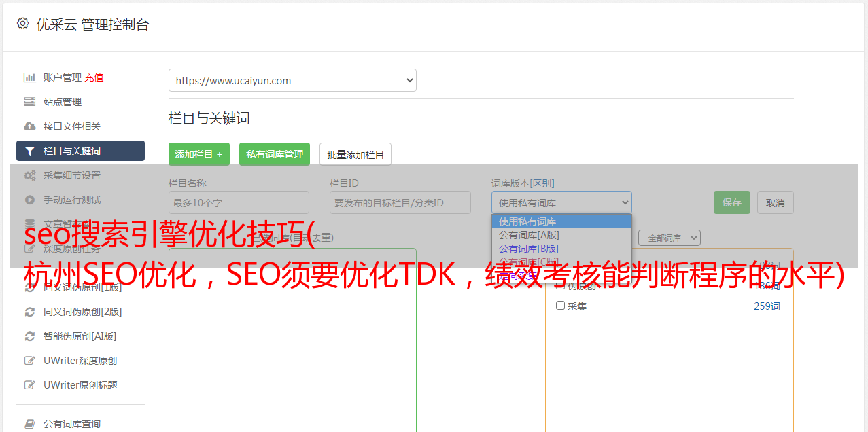The height and width of the screenshot is (432, 868).
Task: Choose 公有词库[B版] in the dropdown list
Action: [561, 249]
